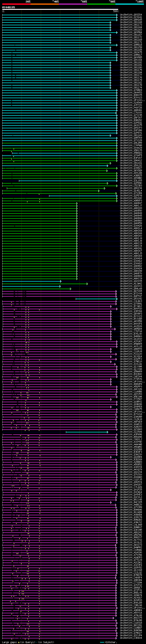The width and height of the screenshot is (146, 644).
Task: Click the cyan alignment bar for UniRef100_Q2PEY8
Action: pos(83,196)
